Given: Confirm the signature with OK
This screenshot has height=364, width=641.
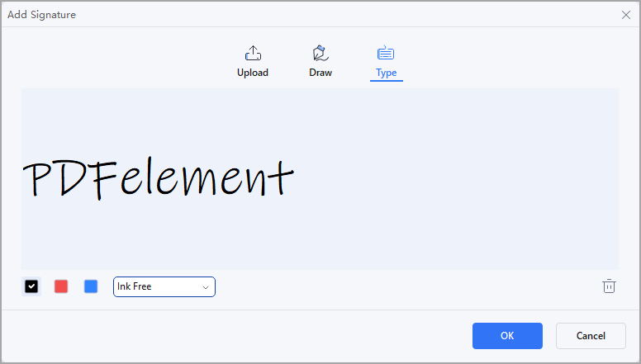Looking at the screenshot, I should tap(507, 336).
